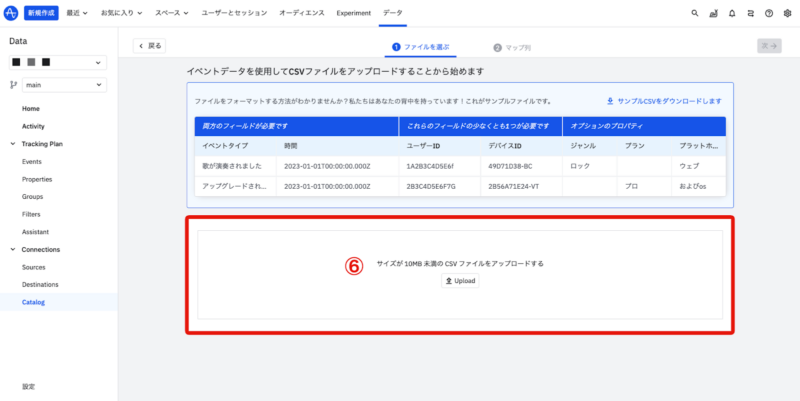
Task: Click サンプルCSVをダウンロードします link
Action: point(669,101)
